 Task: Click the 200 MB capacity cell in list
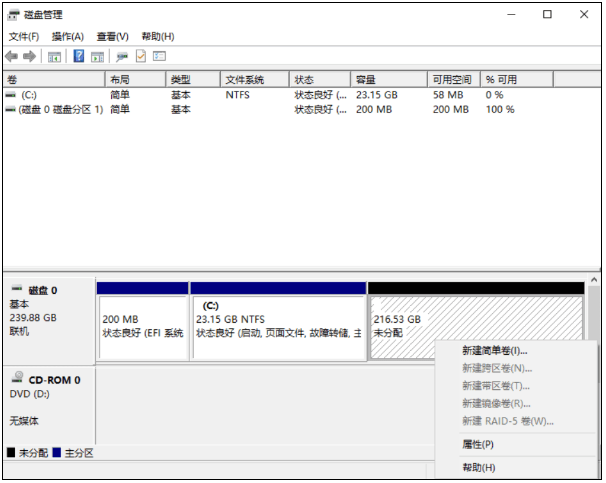click(374, 110)
